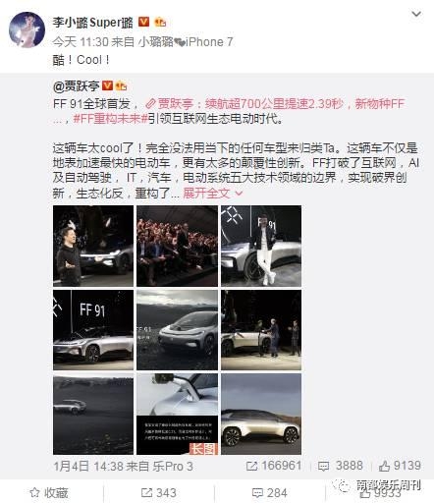Click the original post comment icon 3888
The image size is (434, 504).
(341, 466)
